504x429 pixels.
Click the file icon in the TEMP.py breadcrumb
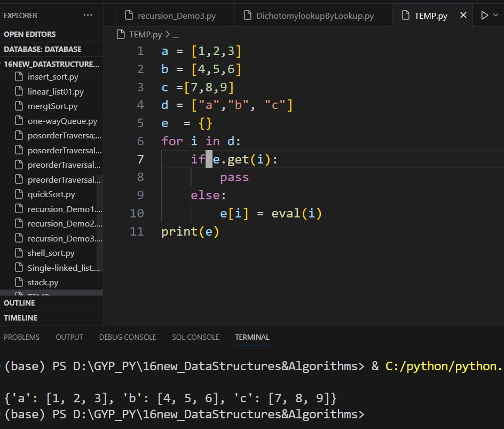click(121, 35)
